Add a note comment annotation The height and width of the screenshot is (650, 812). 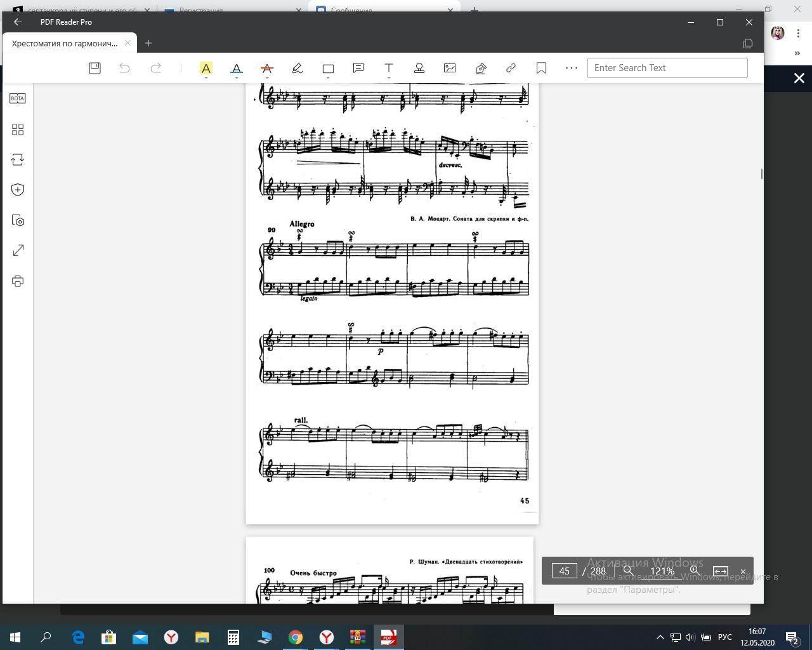pyautogui.click(x=358, y=68)
